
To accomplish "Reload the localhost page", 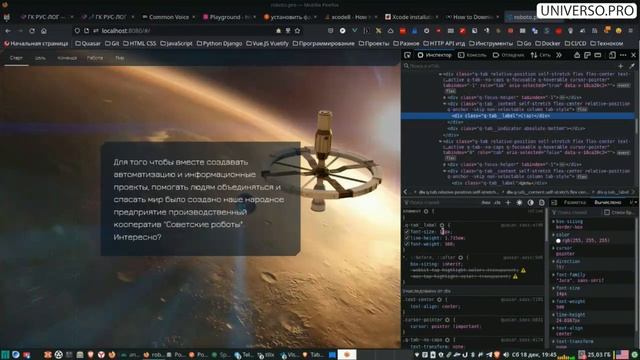I will (32, 31).
